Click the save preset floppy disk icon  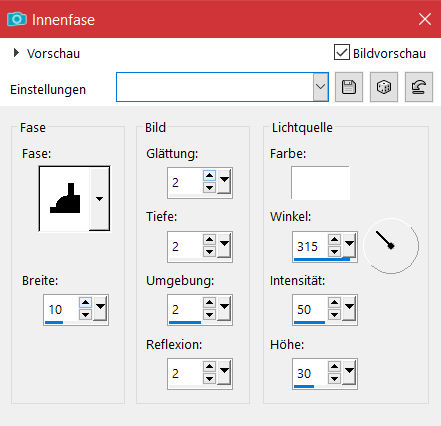pyautogui.click(x=349, y=87)
